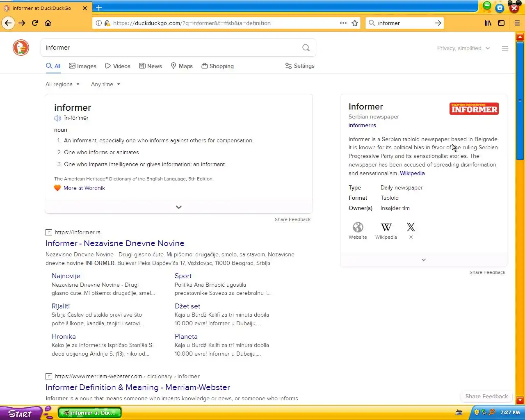Click the merriam-webster.com result favicon

coord(49,377)
